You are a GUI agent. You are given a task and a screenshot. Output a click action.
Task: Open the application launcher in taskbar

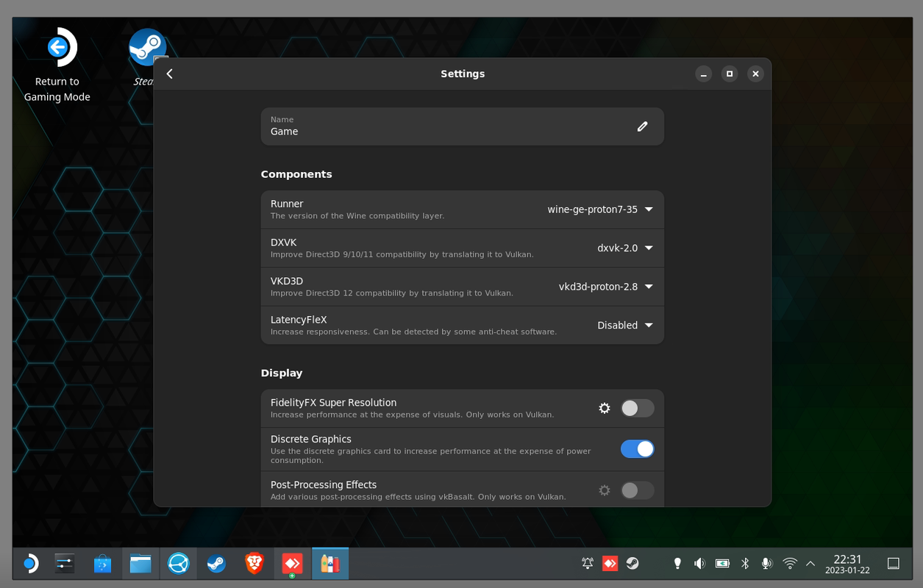pos(29,564)
